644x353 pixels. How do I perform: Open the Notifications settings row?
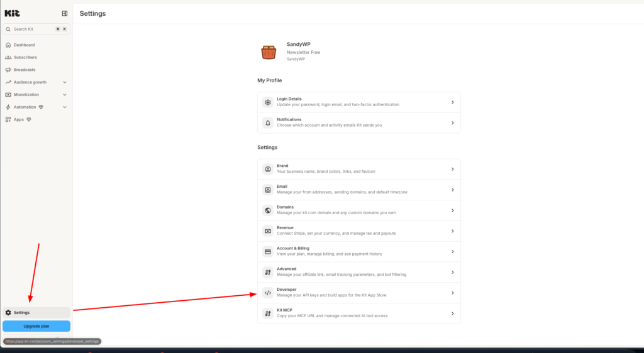coord(359,122)
